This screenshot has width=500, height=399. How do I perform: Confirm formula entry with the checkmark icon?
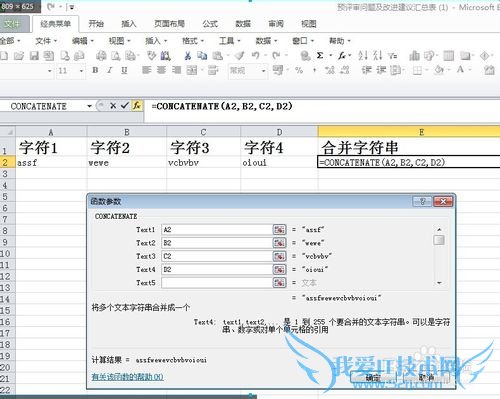(125, 106)
